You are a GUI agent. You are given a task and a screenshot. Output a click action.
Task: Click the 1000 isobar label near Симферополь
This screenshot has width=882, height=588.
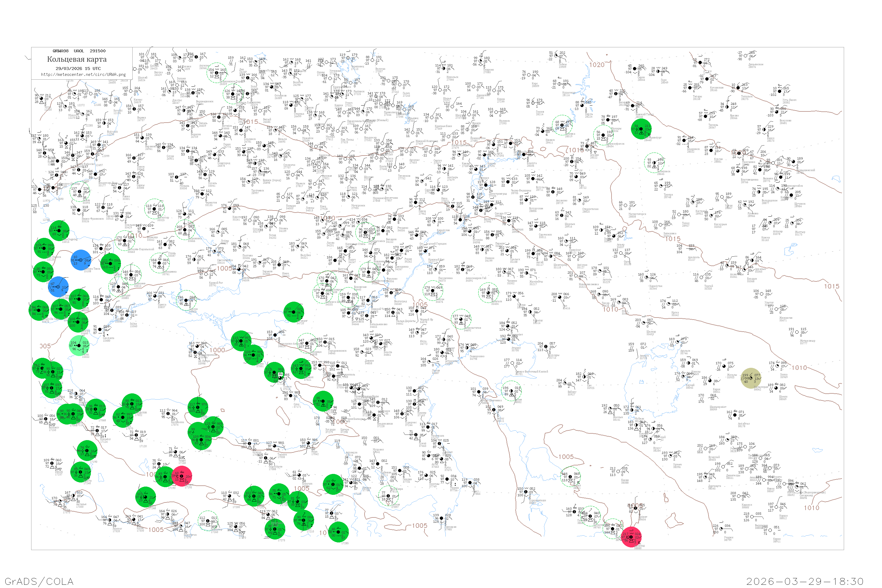click(x=217, y=350)
